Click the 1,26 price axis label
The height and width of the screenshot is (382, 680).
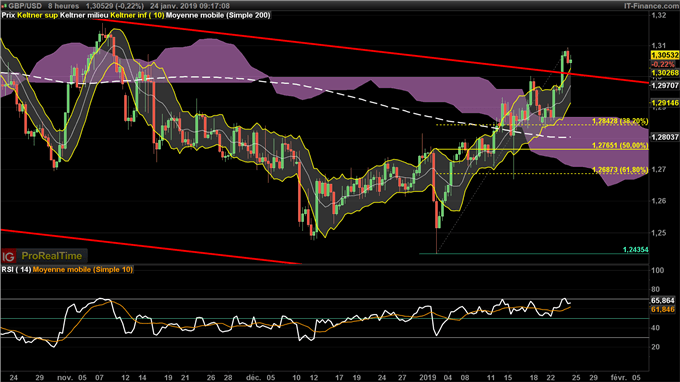click(x=659, y=201)
